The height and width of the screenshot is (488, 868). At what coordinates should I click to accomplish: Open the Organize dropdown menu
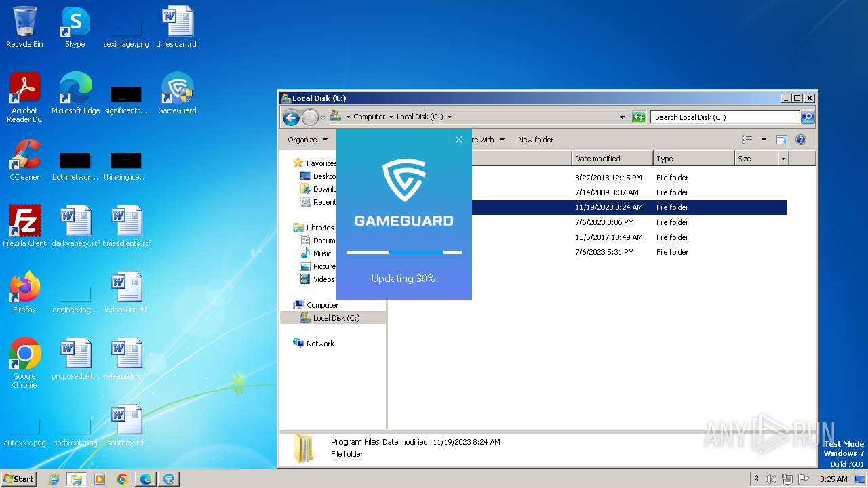coord(307,140)
